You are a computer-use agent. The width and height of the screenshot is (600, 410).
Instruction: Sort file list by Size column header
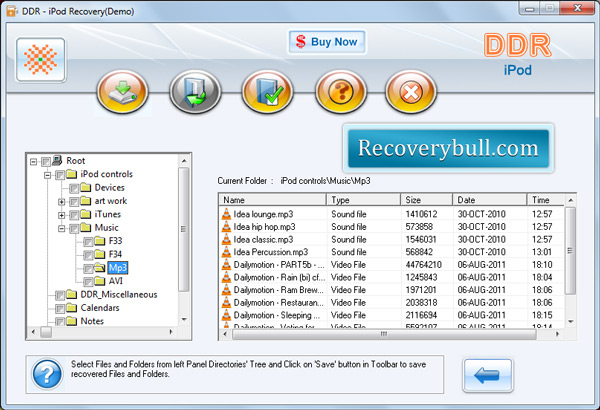coord(426,200)
